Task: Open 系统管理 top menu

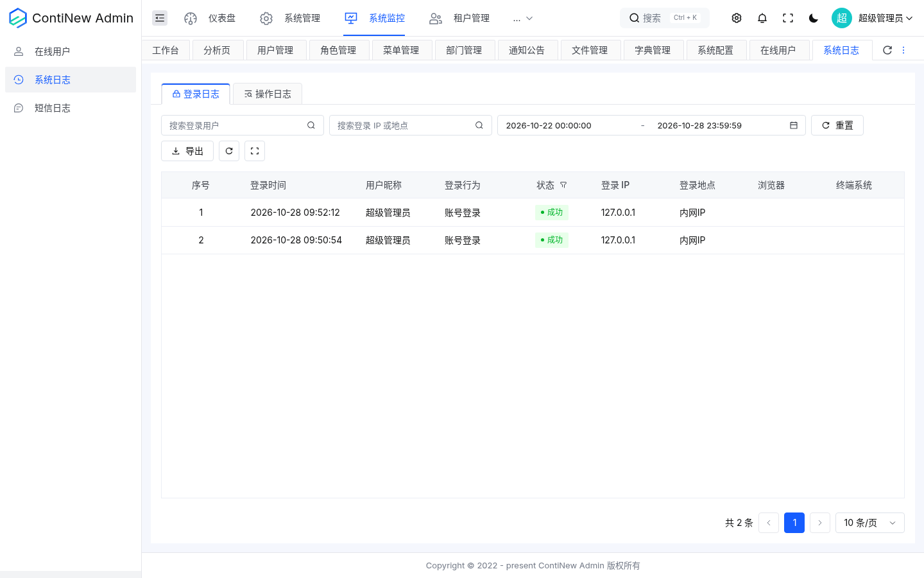Action: [290, 18]
